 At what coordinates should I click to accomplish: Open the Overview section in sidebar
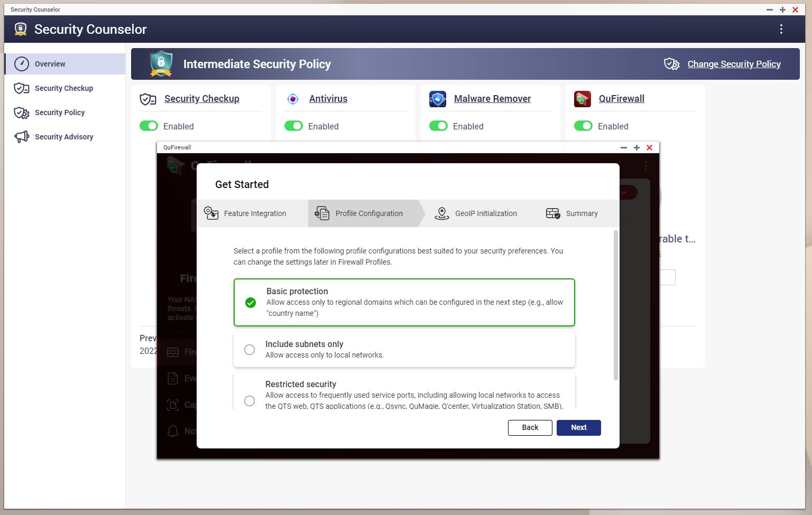(x=65, y=64)
